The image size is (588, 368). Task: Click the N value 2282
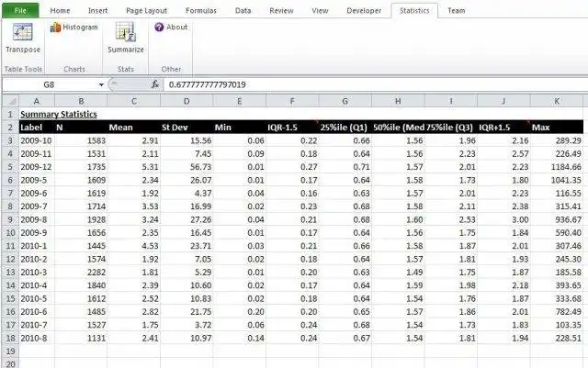pos(81,273)
